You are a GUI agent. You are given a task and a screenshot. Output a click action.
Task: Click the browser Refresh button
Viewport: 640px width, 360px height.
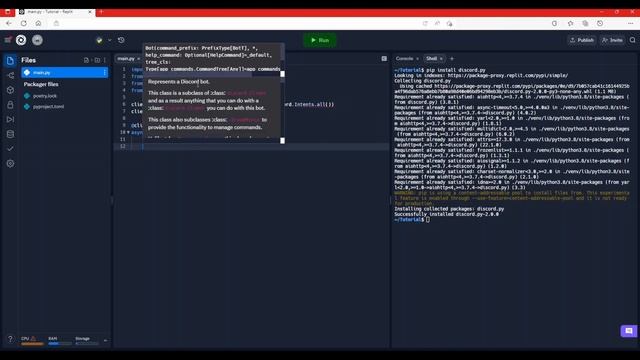click(24, 23)
